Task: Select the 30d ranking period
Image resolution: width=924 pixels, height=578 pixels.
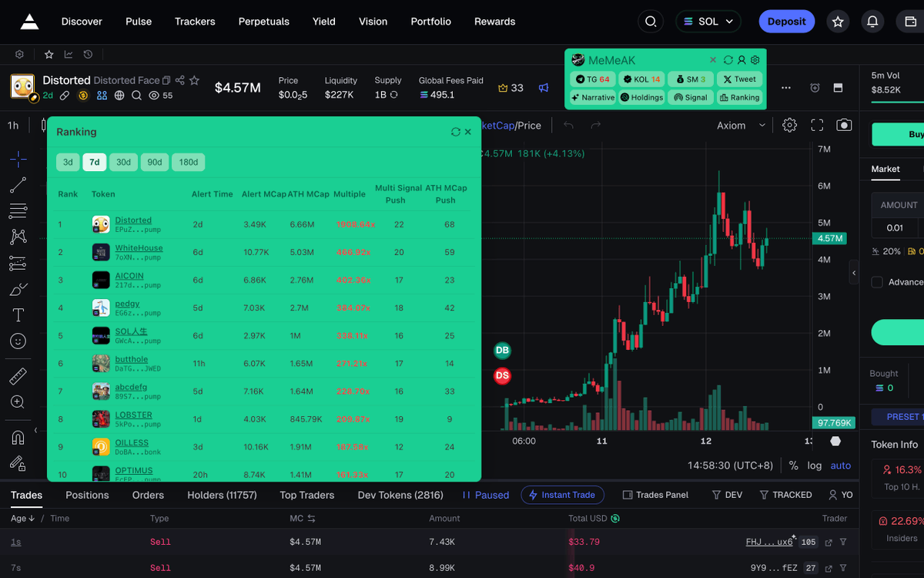Action: pos(123,162)
